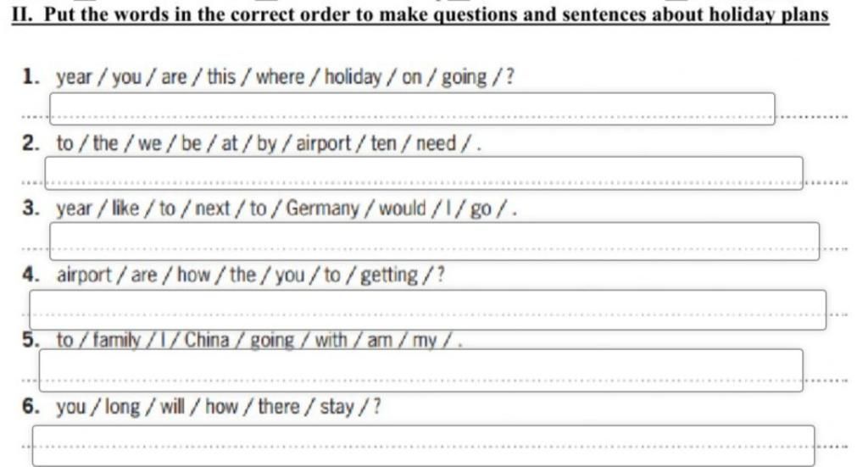Click the word 'Germany' in question 3
Viewport: 868px width, 467px height.
323,209
